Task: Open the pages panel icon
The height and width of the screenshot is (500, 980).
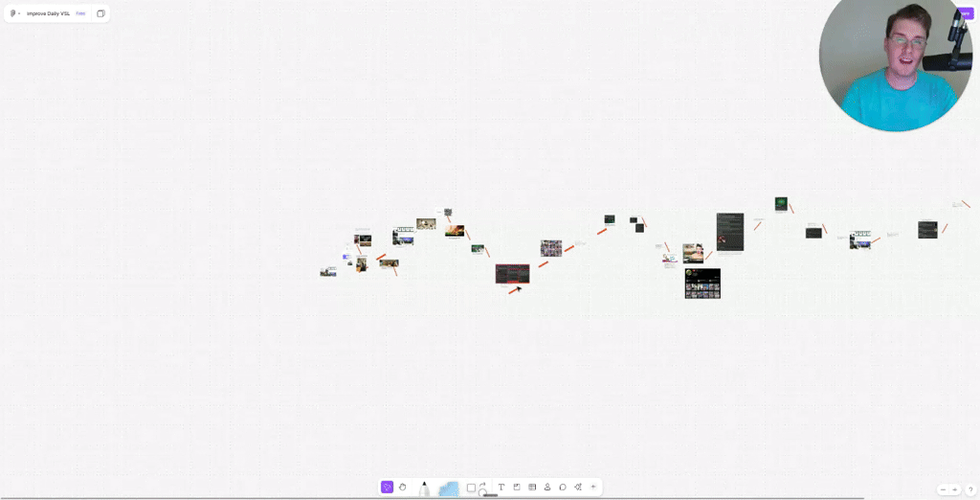Action: coord(100,13)
